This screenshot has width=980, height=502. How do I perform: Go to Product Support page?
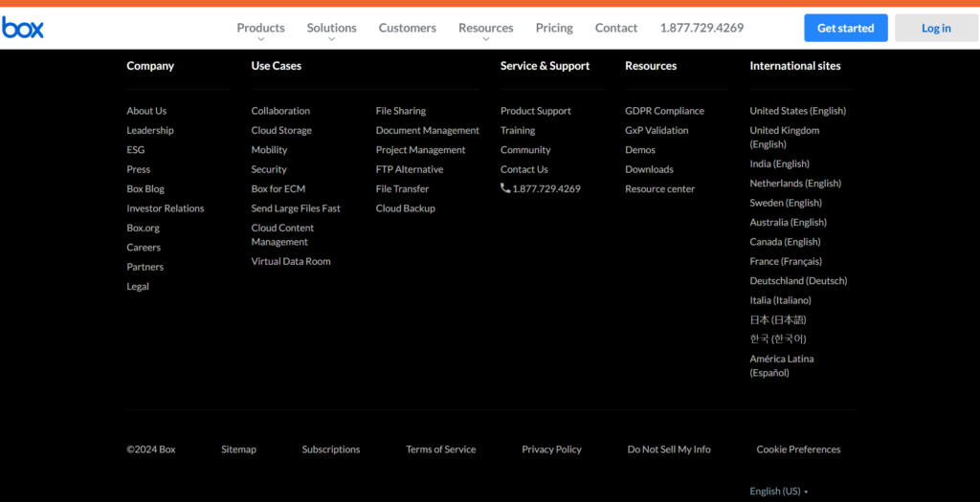tap(535, 111)
